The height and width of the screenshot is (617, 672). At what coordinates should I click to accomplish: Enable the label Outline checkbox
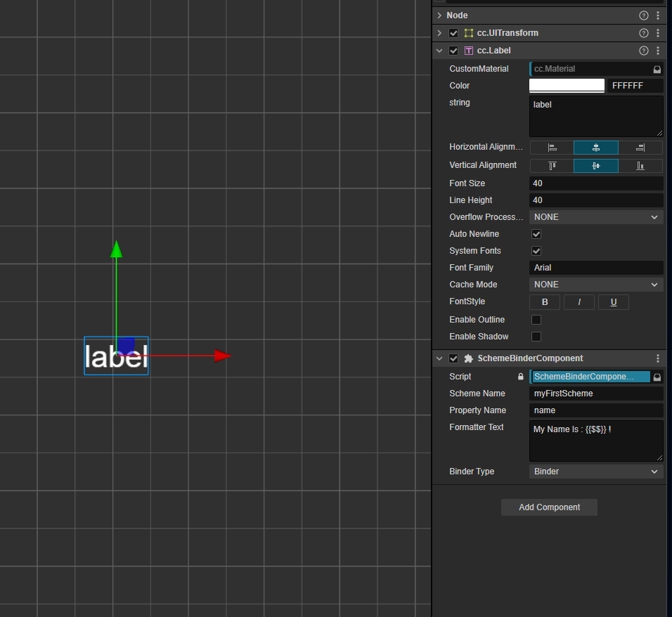click(x=536, y=320)
